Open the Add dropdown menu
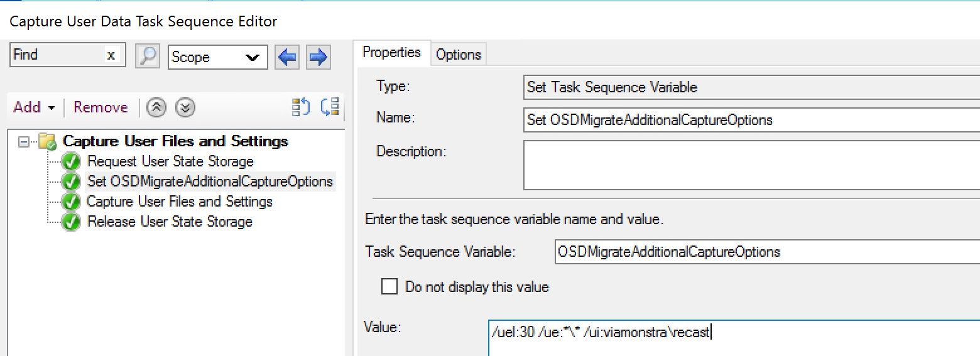 pos(34,107)
